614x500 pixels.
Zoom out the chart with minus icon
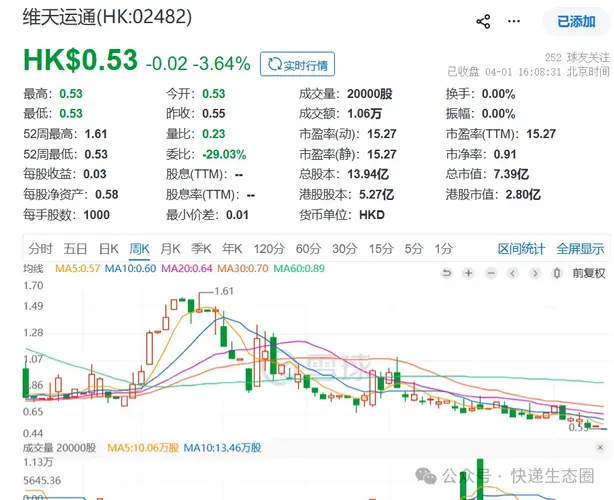point(491,273)
